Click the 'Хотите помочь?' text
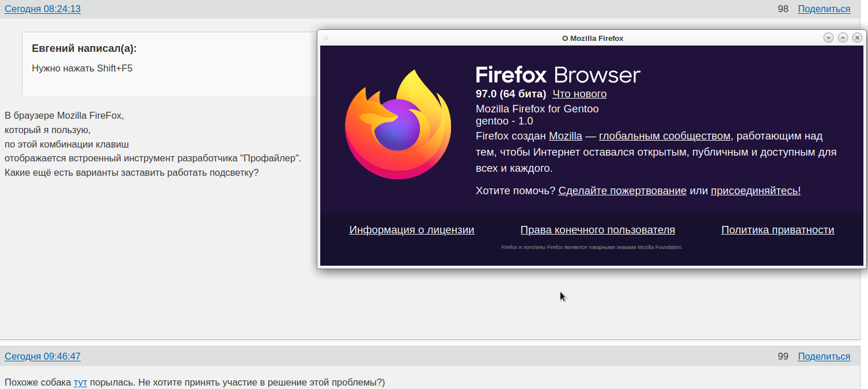 point(516,190)
